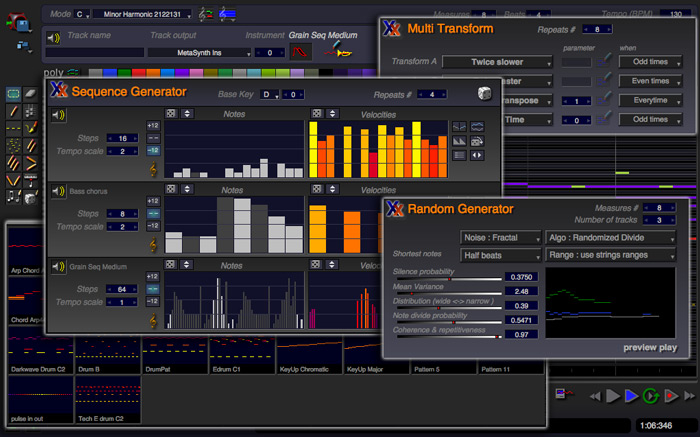The height and width of the screenshot is (437, 700).
Task: Toggle the speaker on Grain Seq Medium row
Action: (58, 265)
